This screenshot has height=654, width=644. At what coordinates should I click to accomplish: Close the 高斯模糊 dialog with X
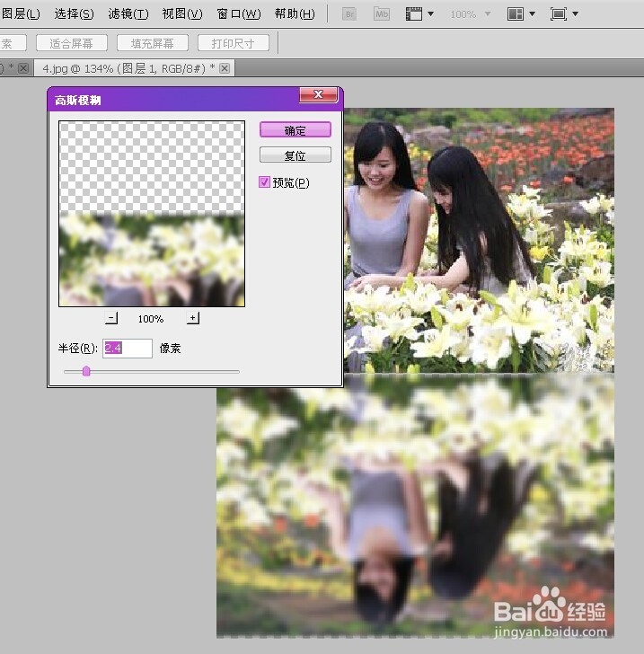[318, 94]
